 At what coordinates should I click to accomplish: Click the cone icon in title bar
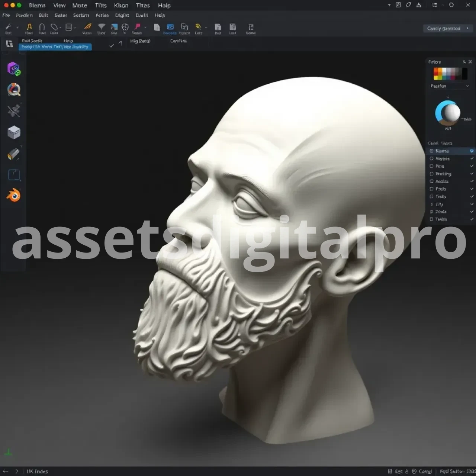click(419, 5)
